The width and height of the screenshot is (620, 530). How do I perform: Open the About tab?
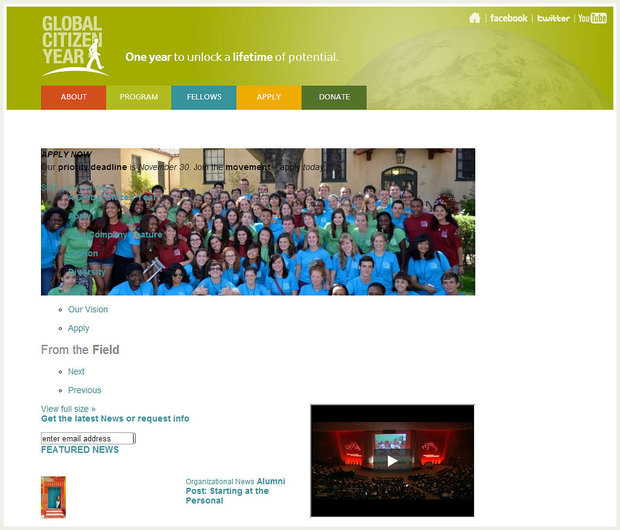[73, 97]
